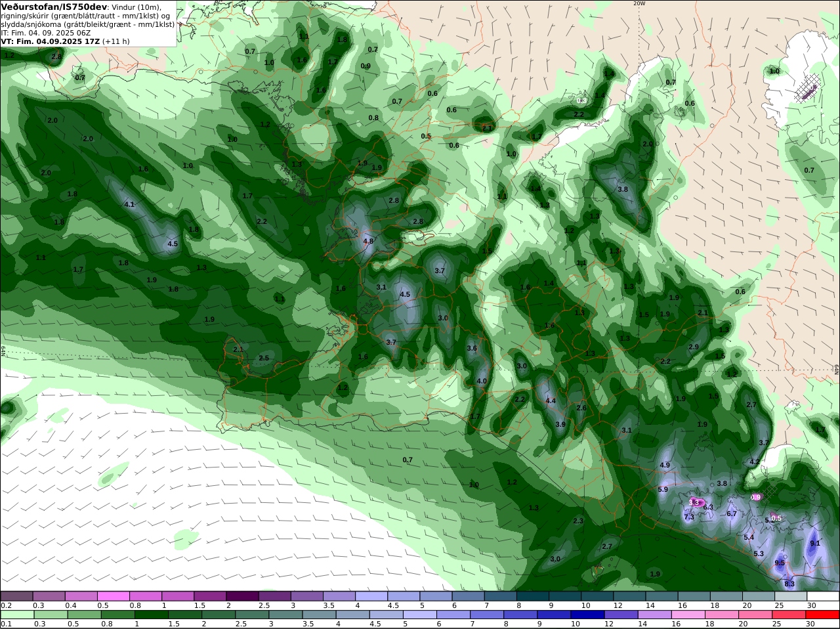
Task: Select the VT: Fim. 04.09.2025 17Z valid-time line
Action: [x=51, y=41]
